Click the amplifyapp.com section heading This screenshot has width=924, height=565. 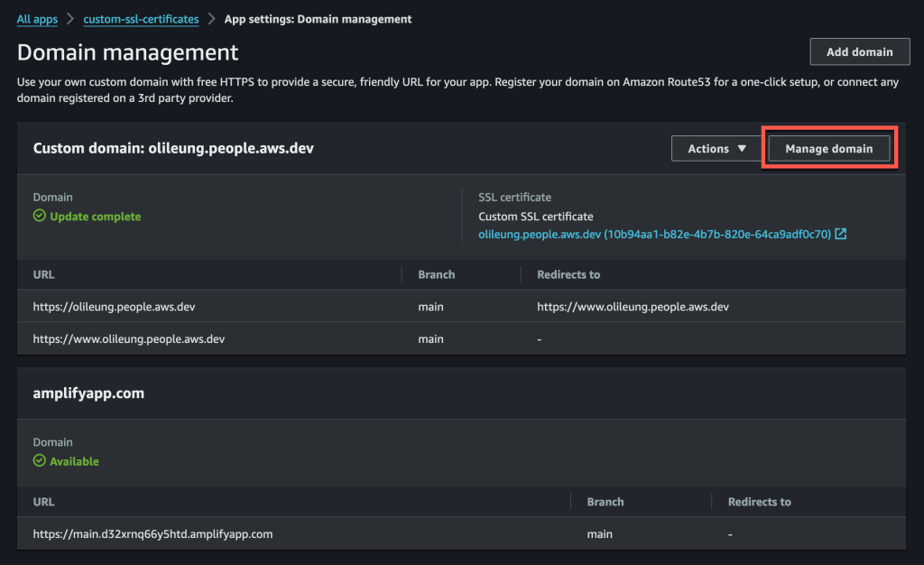point(87,393)
